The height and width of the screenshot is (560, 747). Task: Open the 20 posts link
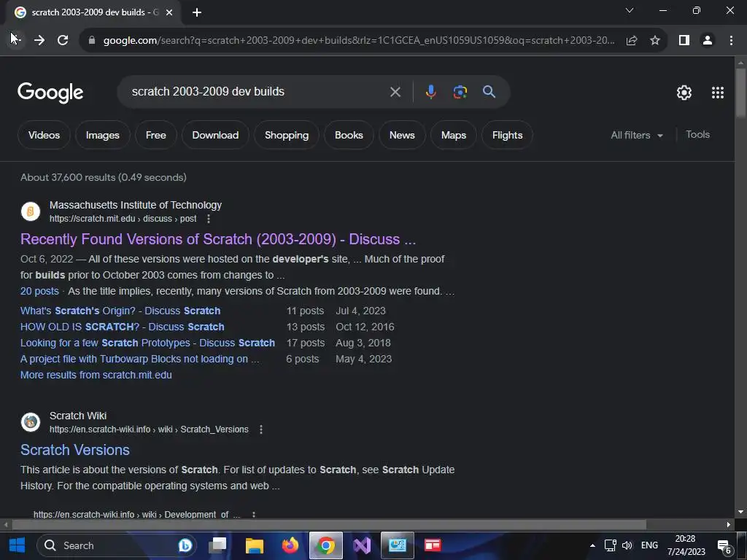click(x=39, y=291)
